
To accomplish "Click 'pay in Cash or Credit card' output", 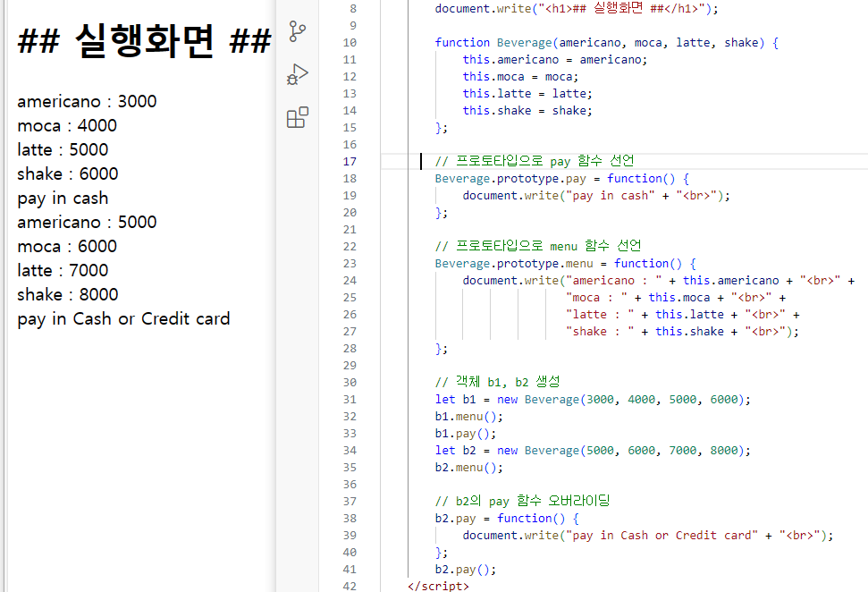I will (123, 319).
